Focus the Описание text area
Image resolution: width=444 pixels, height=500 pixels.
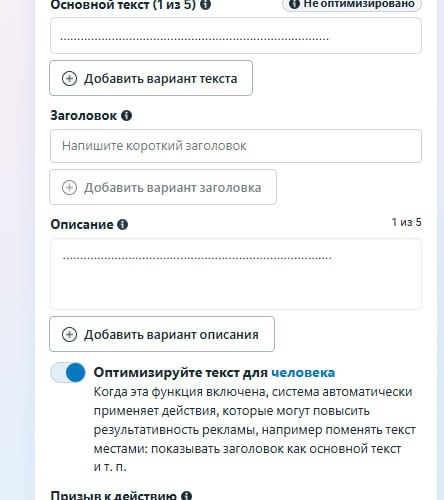(x=236, y=274)
